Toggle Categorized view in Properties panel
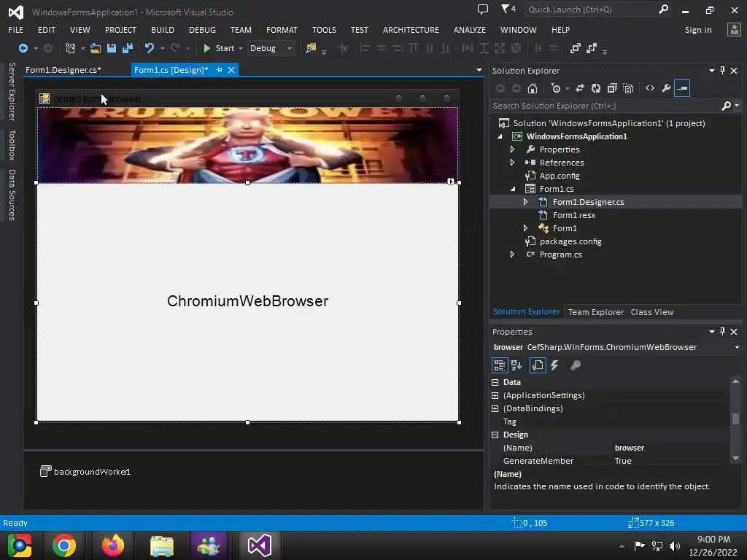Screen dimensions: 747x560 click(499, 365)
